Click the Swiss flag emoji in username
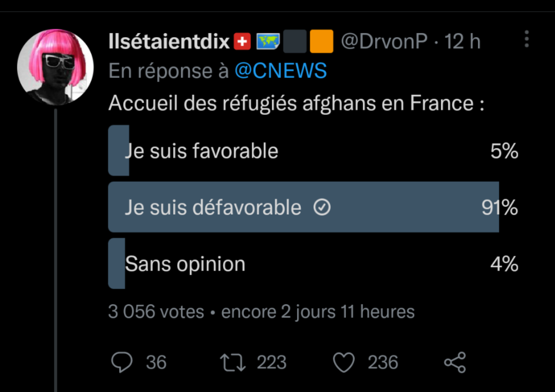This screenshot has width=555, height=392. (242, 42)
